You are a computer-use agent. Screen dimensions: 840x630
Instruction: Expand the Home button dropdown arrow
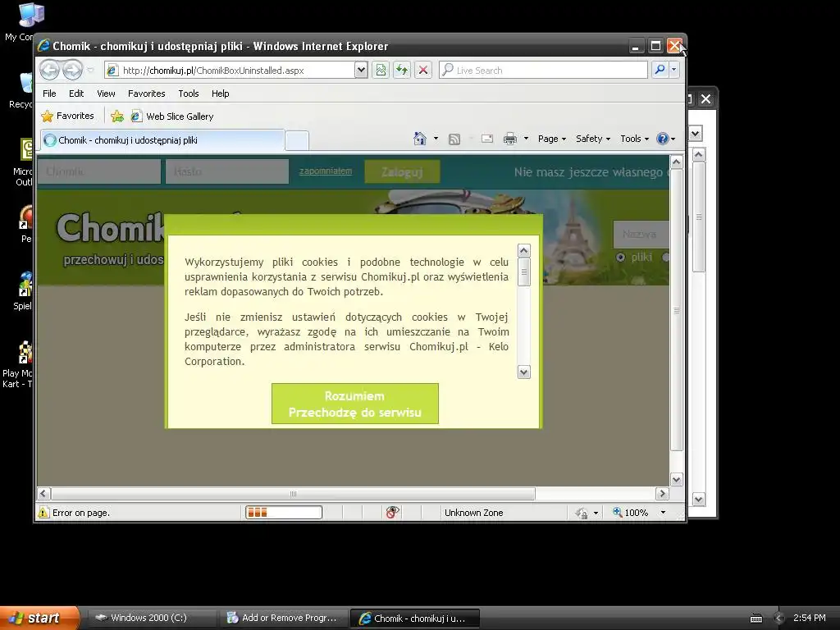(436, 139)
